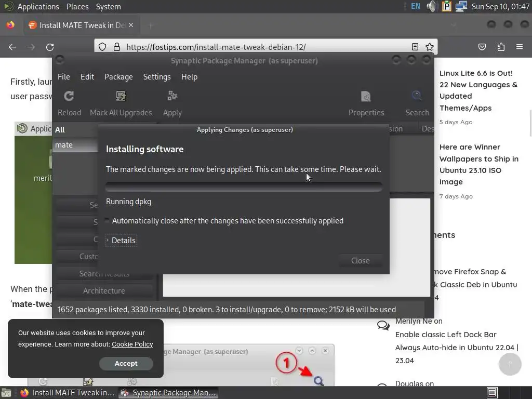Screen dimensions: 532x399
Task: Click the scroll-to-top round button on webpage
Action: click(510, 364)
